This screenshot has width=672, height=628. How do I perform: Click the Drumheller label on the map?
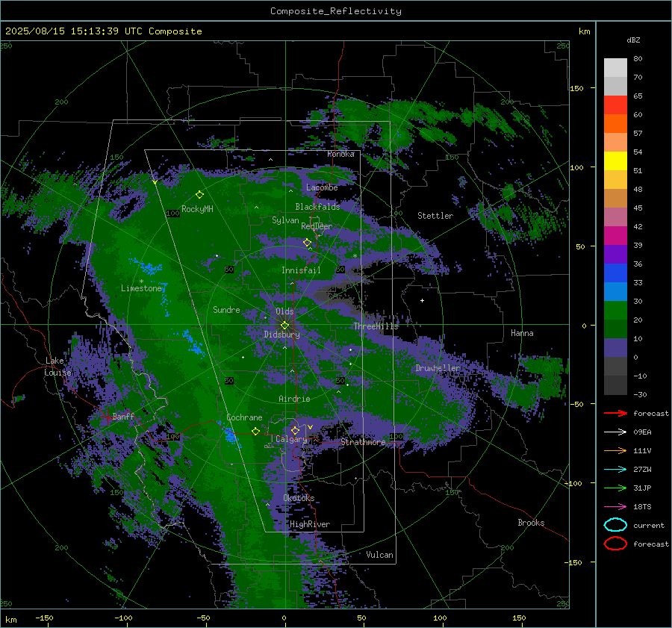438,368
